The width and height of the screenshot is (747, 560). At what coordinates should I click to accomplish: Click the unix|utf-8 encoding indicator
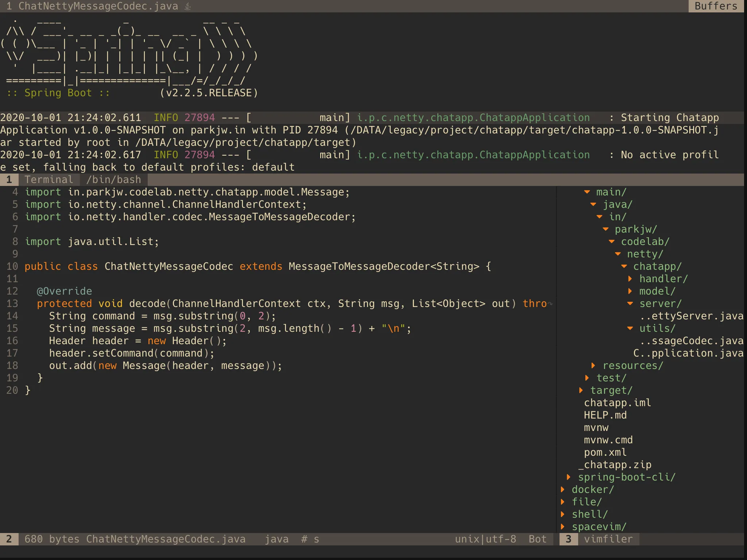[485, 539]
